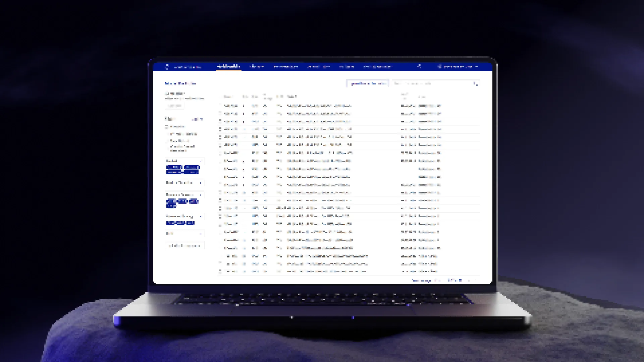Click the search magnifier icon in the blue navigation bar

(419, 66)
